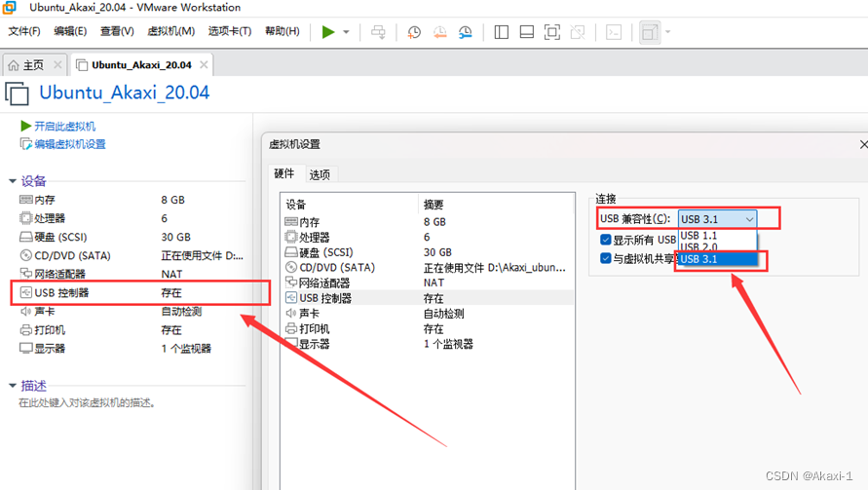Viewport: 868px width, 490px height.
Task: Toggle 与虚拟机共享 checkbox
Action: [x=606, y=258]
